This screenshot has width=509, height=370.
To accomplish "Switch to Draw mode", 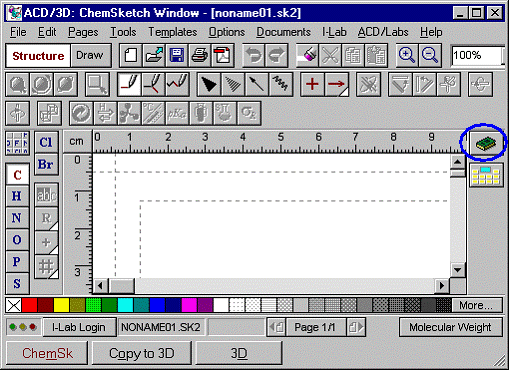I will coord(90,55).
